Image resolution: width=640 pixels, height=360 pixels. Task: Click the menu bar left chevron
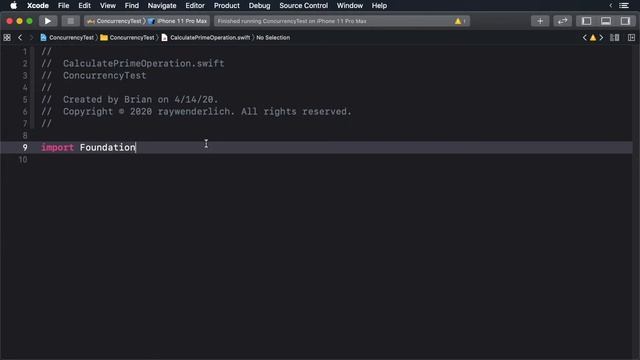pyautogui.click(x=611, y=6)
